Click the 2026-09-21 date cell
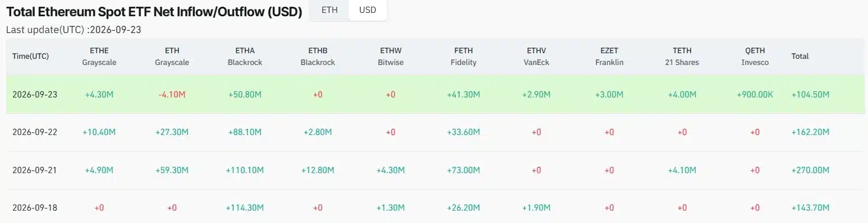868x223 pixels. [x=35, y=170]
